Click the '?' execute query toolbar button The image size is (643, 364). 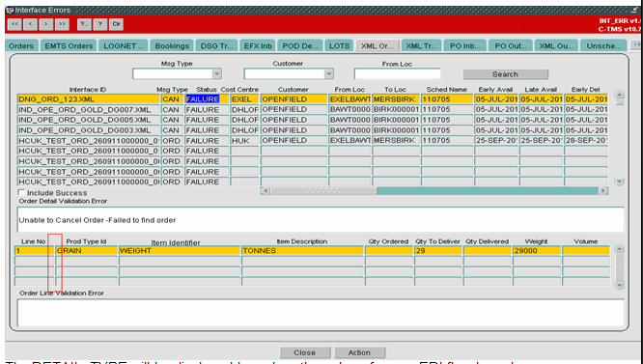point(100,24)
